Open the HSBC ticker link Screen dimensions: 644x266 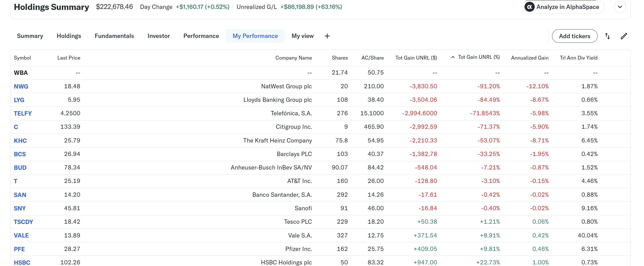click(22, 262)
